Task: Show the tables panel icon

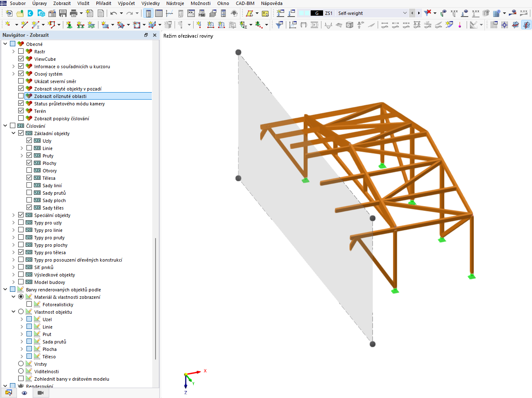Action: pyautogui.click(x=159, y=13)
